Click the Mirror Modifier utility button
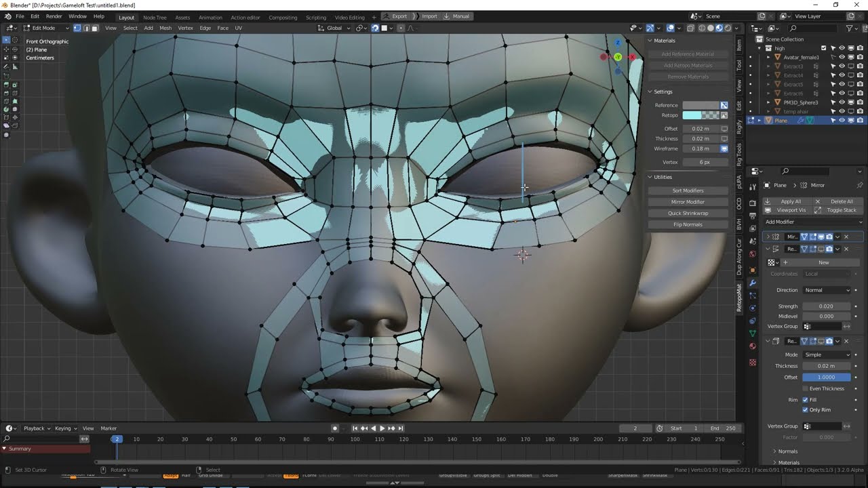This screenshot has height=488, width=868. point(688,201)
